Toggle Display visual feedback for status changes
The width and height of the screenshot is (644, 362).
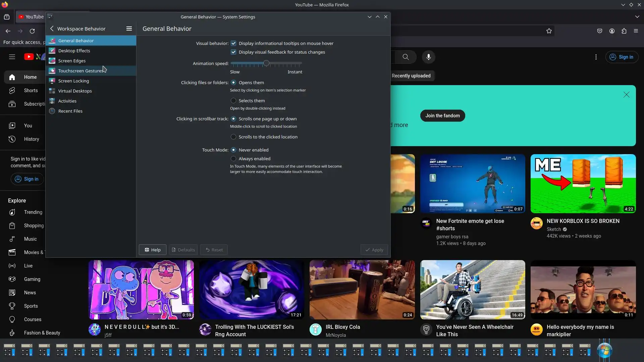(233, 52)
